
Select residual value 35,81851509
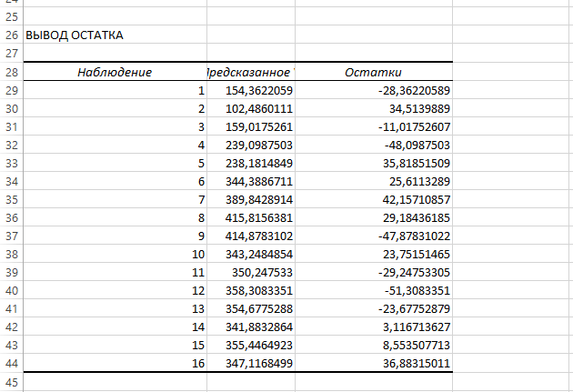(x=374, y=163)
